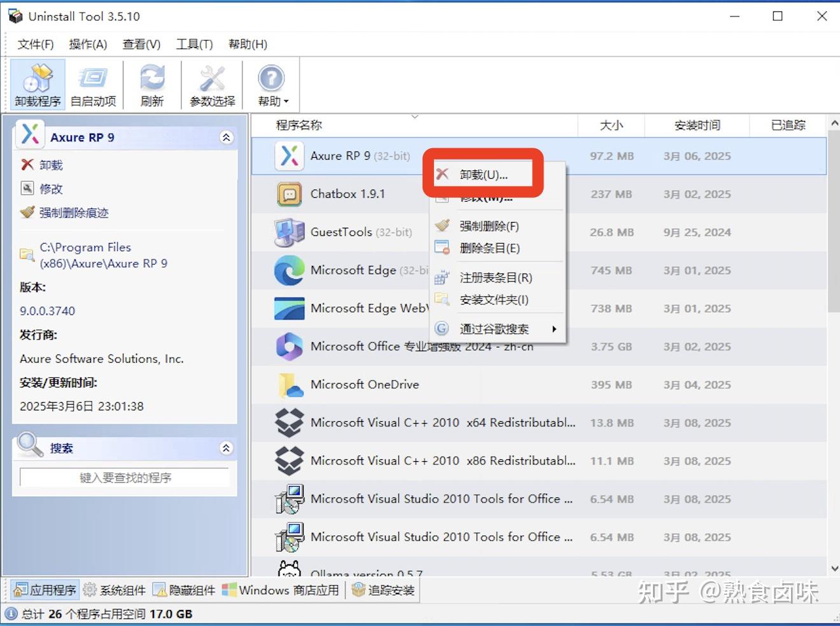The image size is (840, 626).
Task: Select the Microsoft Edge icon
Action: [290, 270]
